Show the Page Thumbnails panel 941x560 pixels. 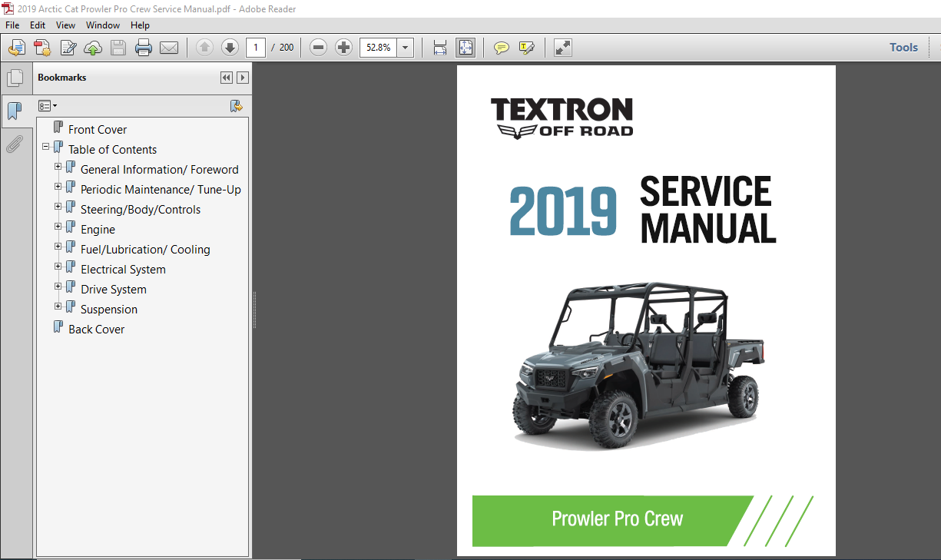point(15,78)
